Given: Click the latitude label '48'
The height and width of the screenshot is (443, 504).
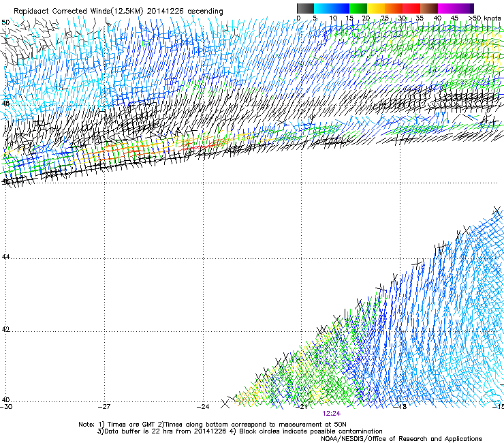Looking at the screenshot, I should [x=5, y=104].
